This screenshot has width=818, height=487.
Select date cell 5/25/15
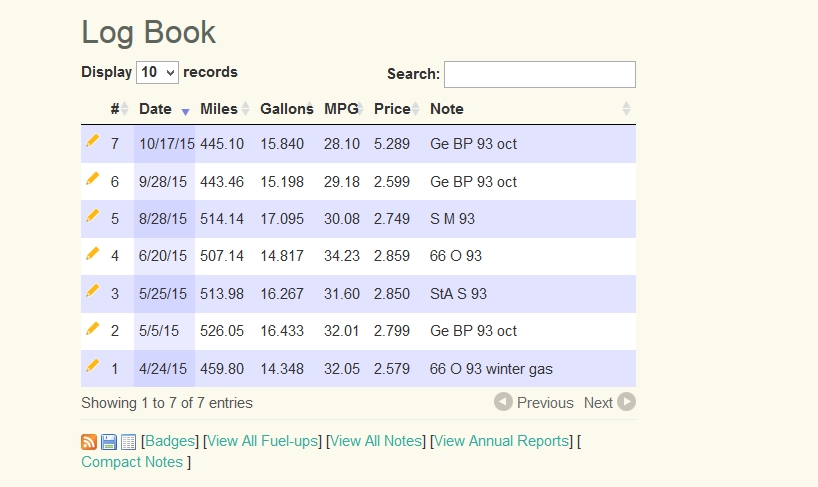(x=163, y=294)
